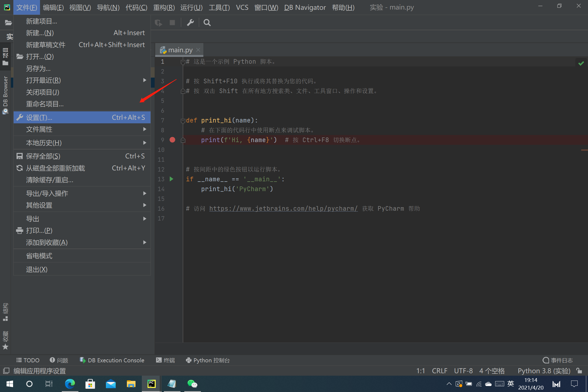The width and height of the screenshot is (588, 392).
Task: Click the green inspection checkmark icon
Action: pyautogui.click(x=581, y=63)
